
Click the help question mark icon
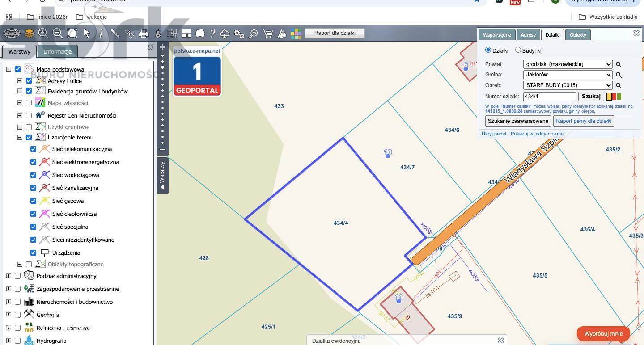[x=213, y=33]
